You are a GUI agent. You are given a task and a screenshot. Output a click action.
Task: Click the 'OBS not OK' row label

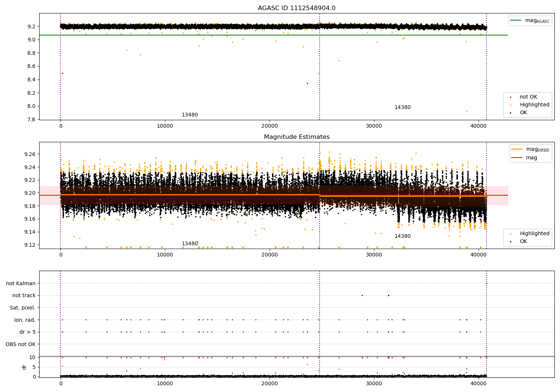(x=21, y=345)
